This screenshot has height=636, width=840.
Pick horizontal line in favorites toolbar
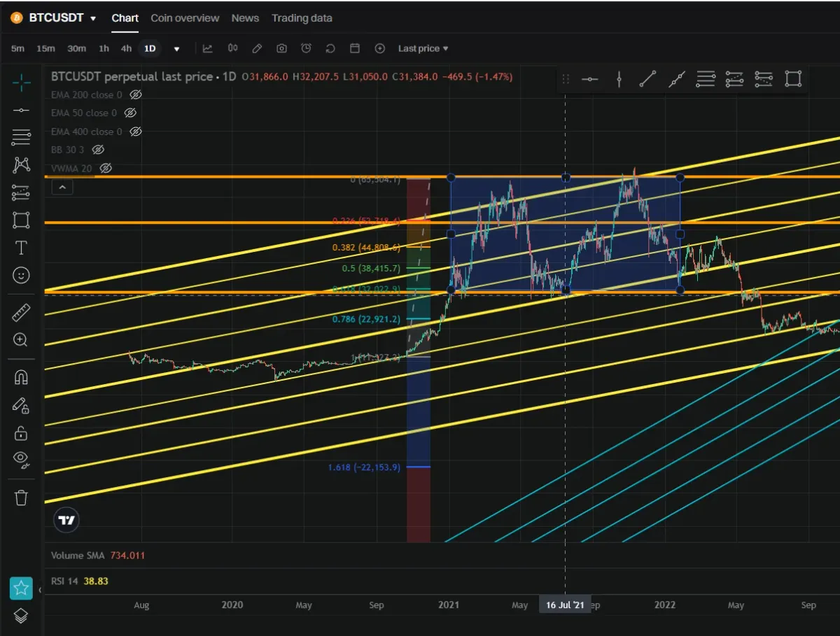coord(590,79)
